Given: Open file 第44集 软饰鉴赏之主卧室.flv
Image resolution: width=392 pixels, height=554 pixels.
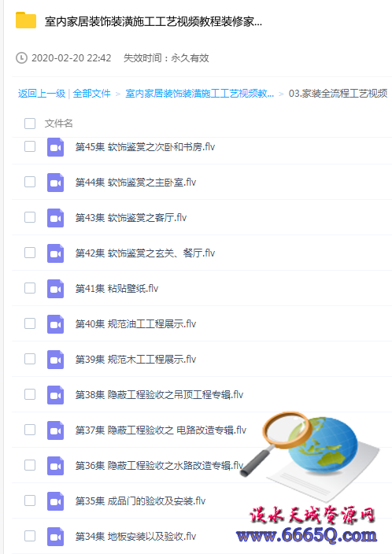Looking at the screenshot, I should [135, 183].
